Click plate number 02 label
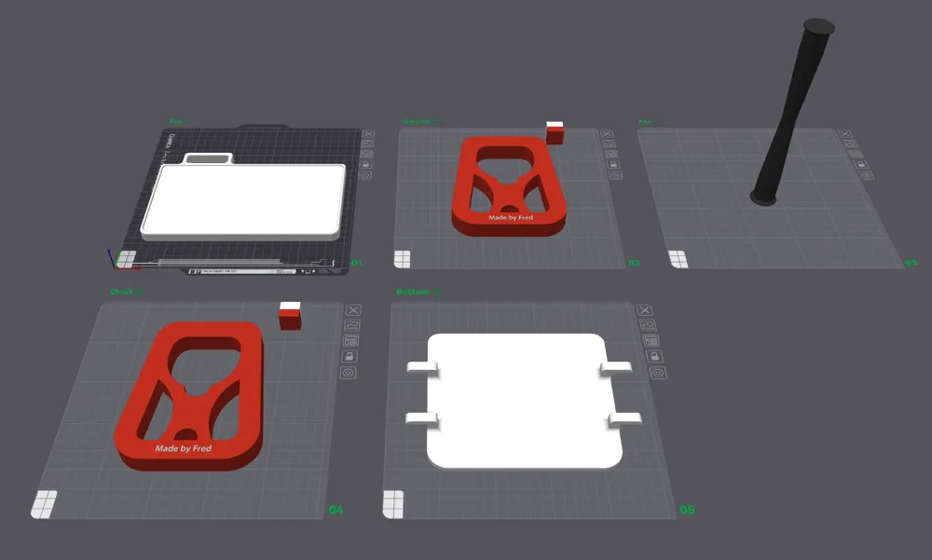Viewport: 932px width, 560px height. [634, 263]
